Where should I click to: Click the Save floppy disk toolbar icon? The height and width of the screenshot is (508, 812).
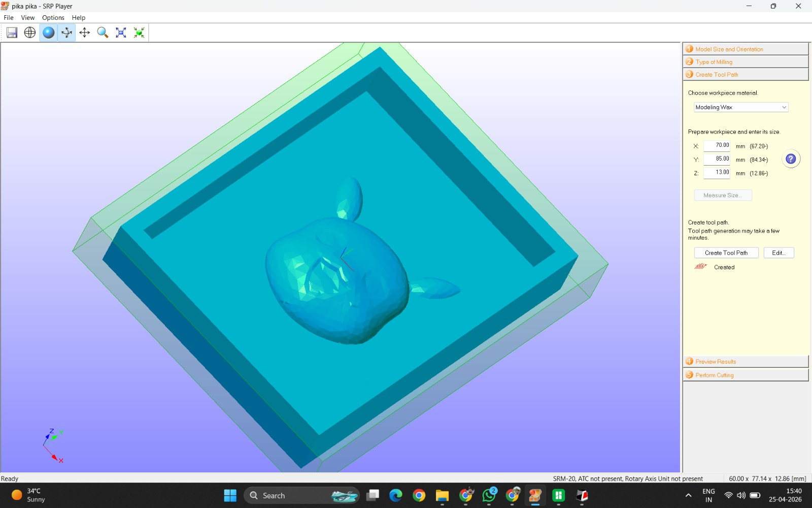click(12, 33)
